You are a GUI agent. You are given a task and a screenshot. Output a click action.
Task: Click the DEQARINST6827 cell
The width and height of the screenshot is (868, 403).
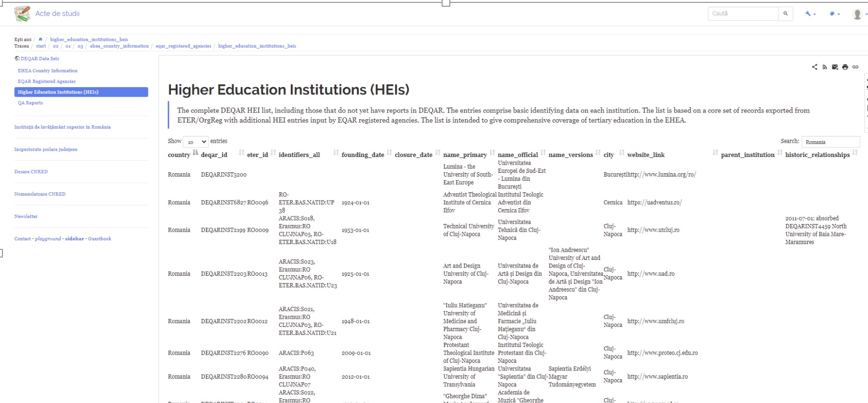pos(224,202)
